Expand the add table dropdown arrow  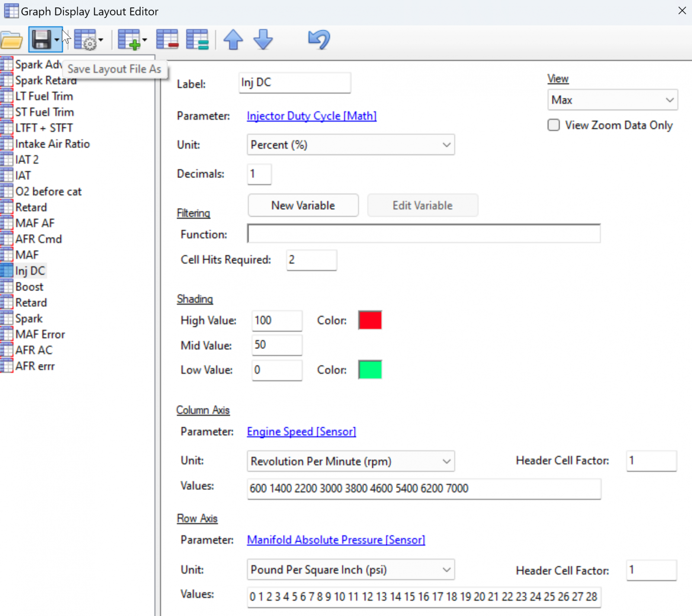(x=144, y=40)
